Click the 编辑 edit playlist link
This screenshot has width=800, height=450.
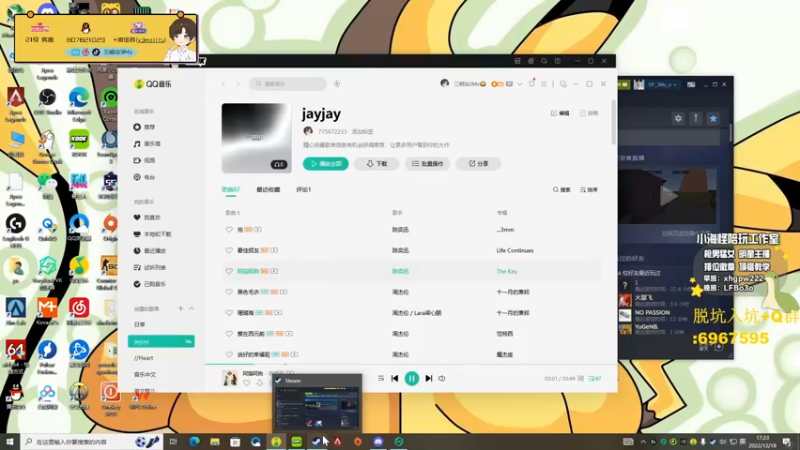[x=560, y=113]
